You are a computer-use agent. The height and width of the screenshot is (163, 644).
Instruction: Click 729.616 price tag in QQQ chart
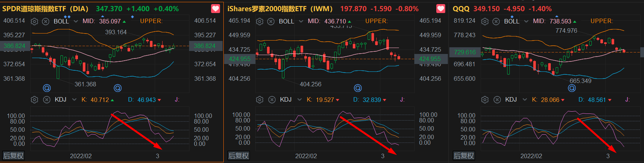465,52
